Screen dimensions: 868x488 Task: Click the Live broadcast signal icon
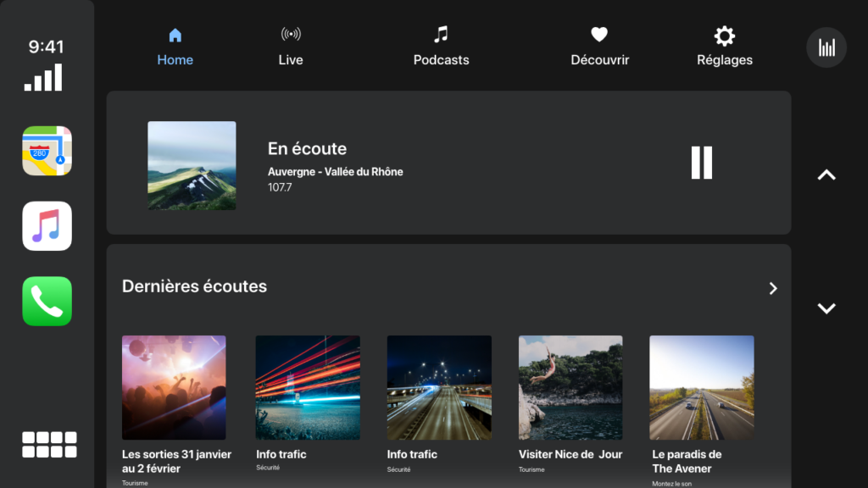tap(291, 36)
